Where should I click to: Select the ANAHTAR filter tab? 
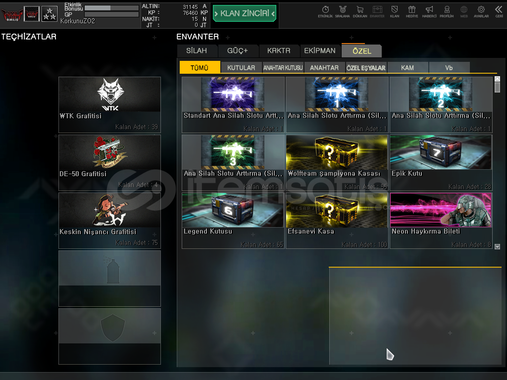pos(324,68)
